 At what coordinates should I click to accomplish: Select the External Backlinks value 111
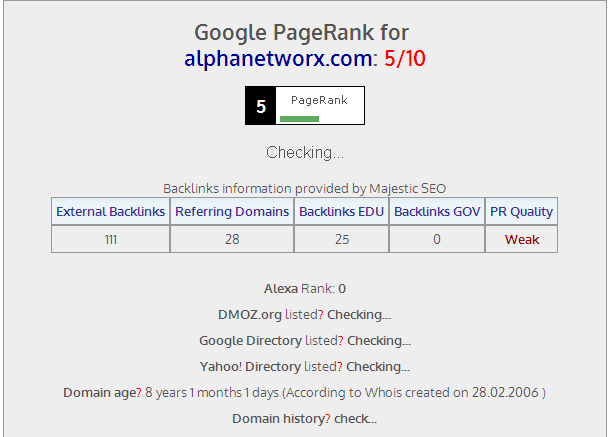(x=111, y=239)
